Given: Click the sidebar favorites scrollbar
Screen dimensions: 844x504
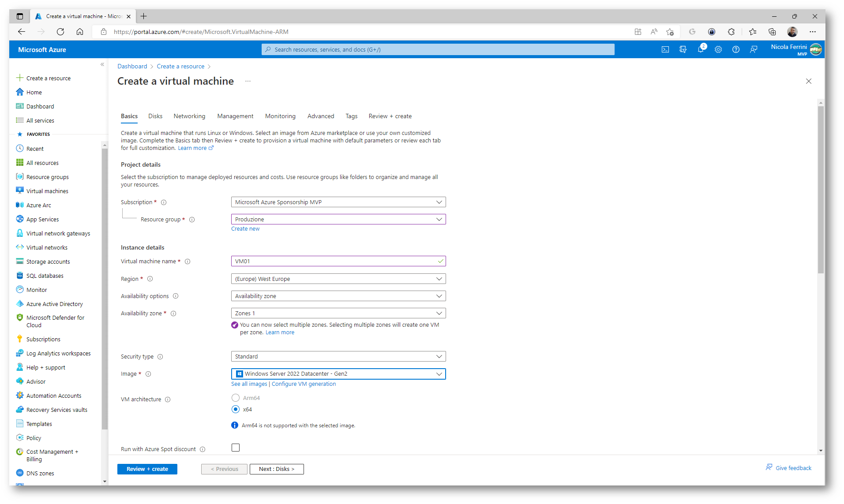Looking at the screenshot, I should click(105, 289).
